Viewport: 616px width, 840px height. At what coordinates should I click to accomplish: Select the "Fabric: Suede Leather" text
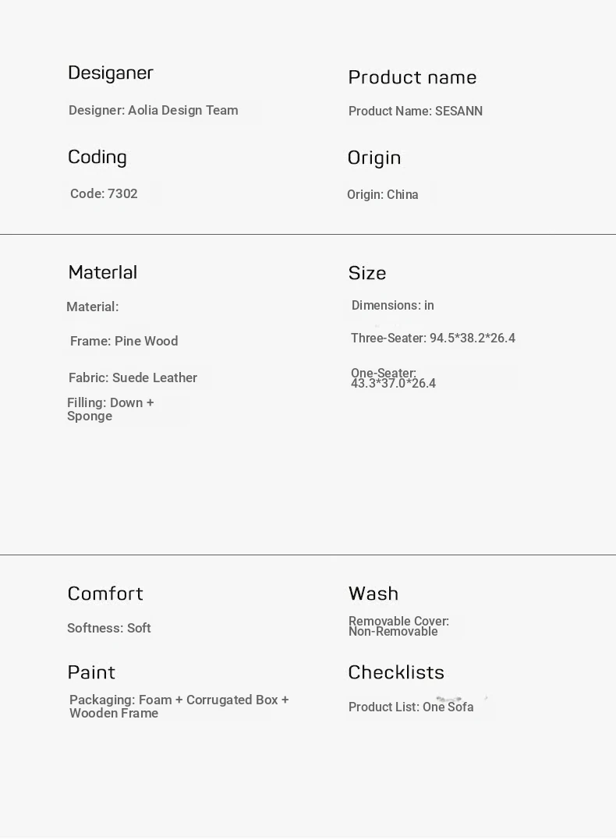coord(133,377)
